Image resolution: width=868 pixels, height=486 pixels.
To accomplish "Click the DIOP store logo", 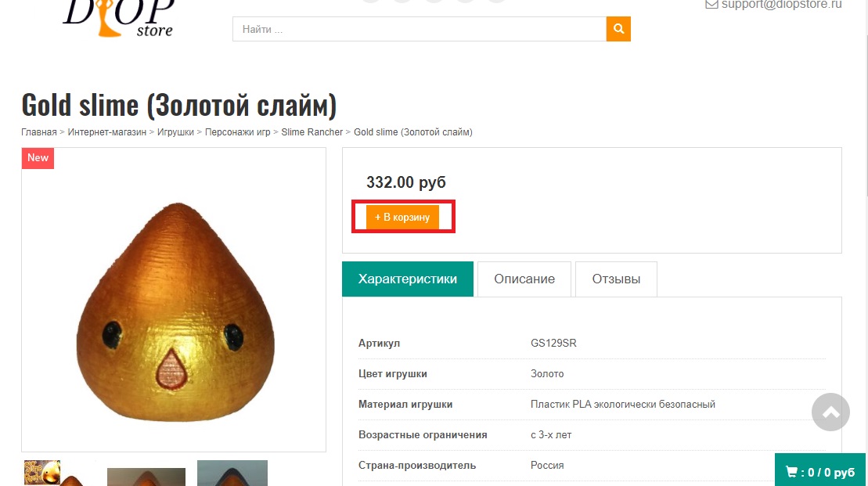I will point(119,18).
